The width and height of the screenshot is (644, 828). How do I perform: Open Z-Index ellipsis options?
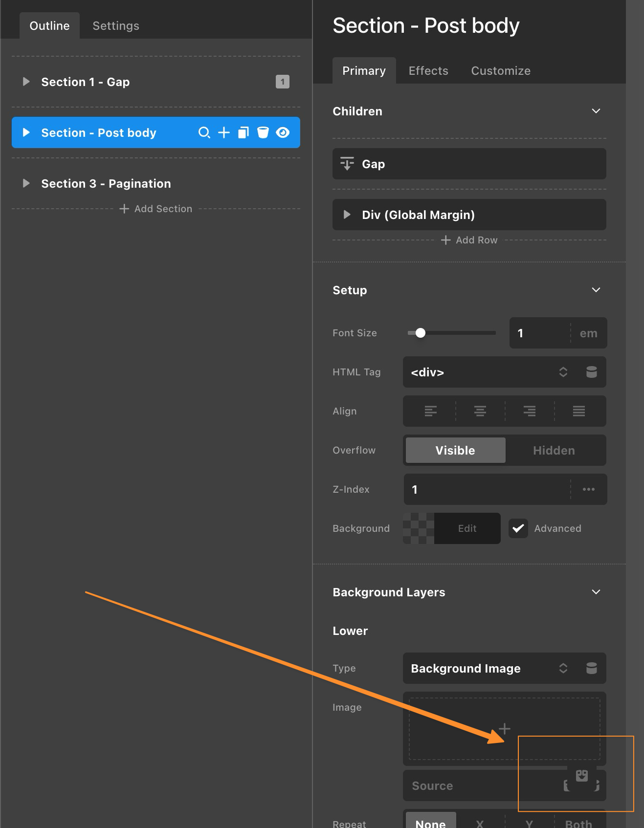(x=588, y=489)
